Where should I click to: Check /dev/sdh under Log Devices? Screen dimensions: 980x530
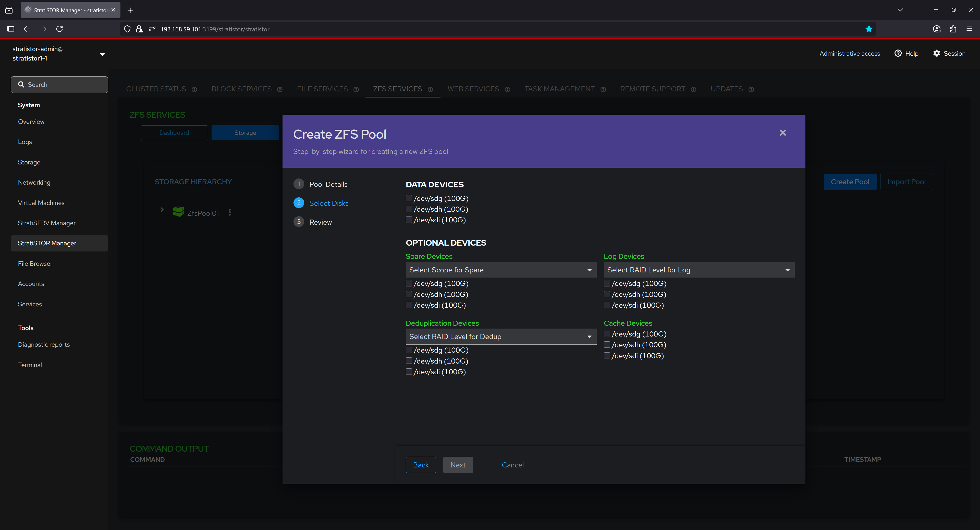point(607,294)
